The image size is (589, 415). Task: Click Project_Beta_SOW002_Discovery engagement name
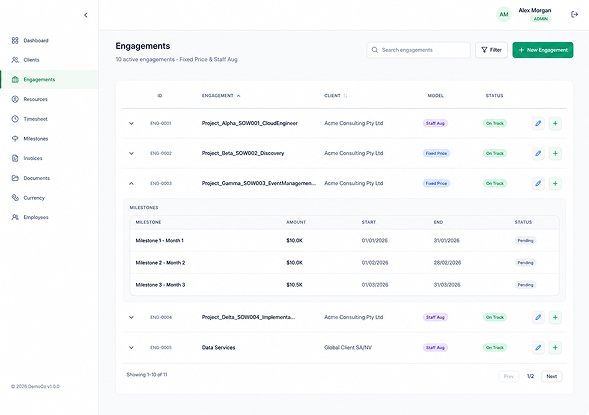pos(243,153)
